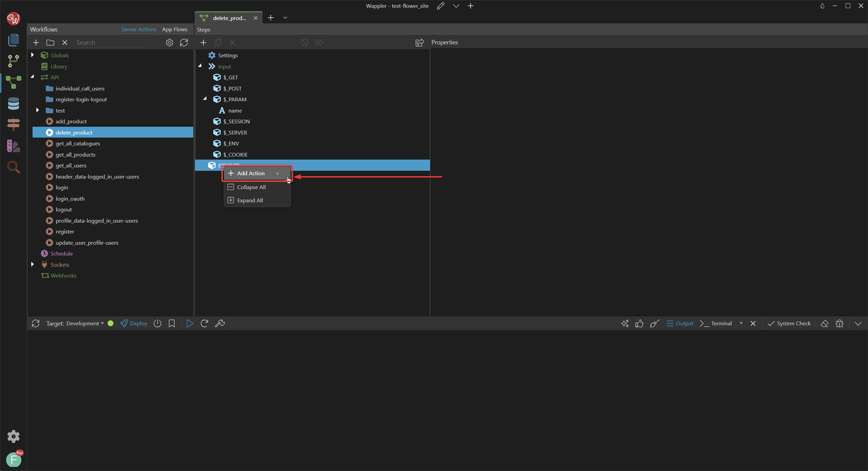Add a new project with plus icon
Viewport: 868px width, 471px height.
pos(471,6)
